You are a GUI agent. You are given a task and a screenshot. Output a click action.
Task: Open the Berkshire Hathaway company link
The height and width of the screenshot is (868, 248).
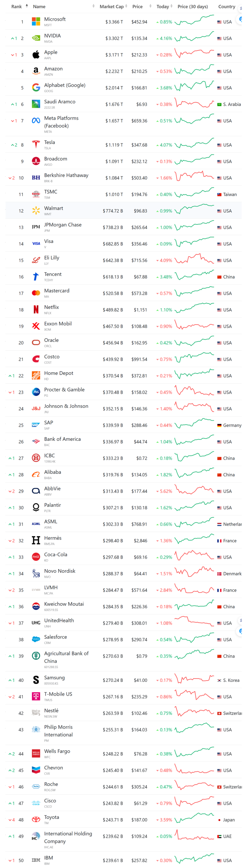[x=66, y=175]
